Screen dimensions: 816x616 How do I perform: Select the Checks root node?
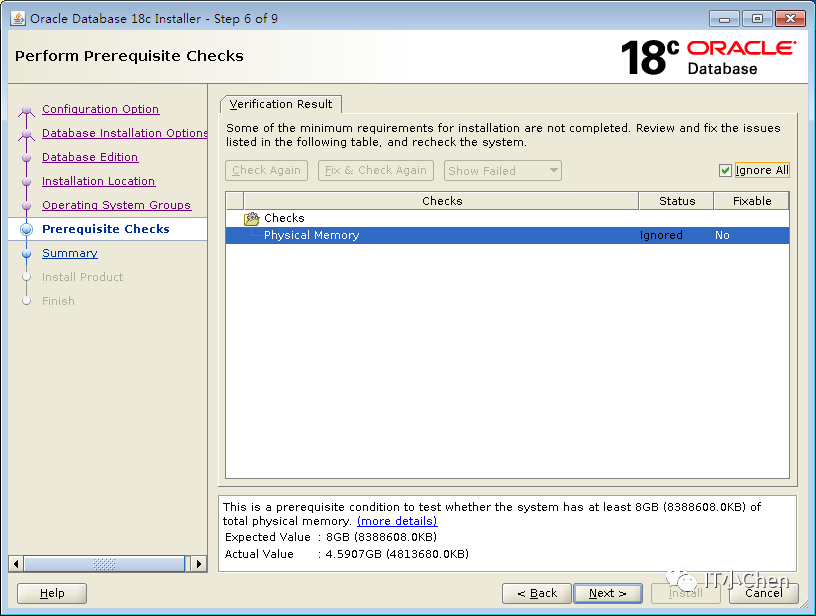coord(284,218)
